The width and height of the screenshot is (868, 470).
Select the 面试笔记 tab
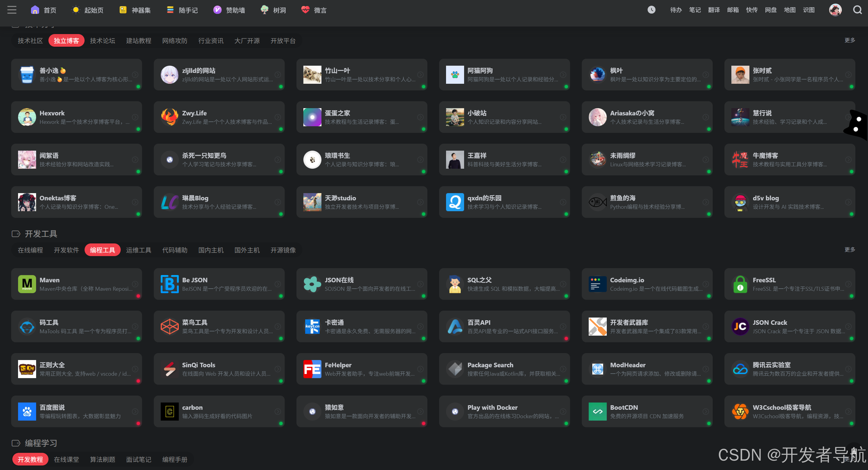[138, 459]
